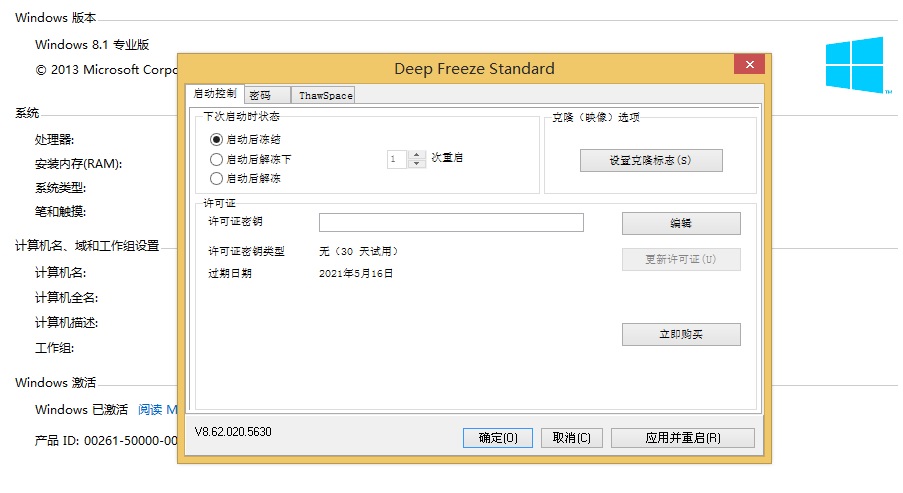This screenshot has width=903, height=493.
Task: Click the 编辑 license button
Action: point(681,223)
